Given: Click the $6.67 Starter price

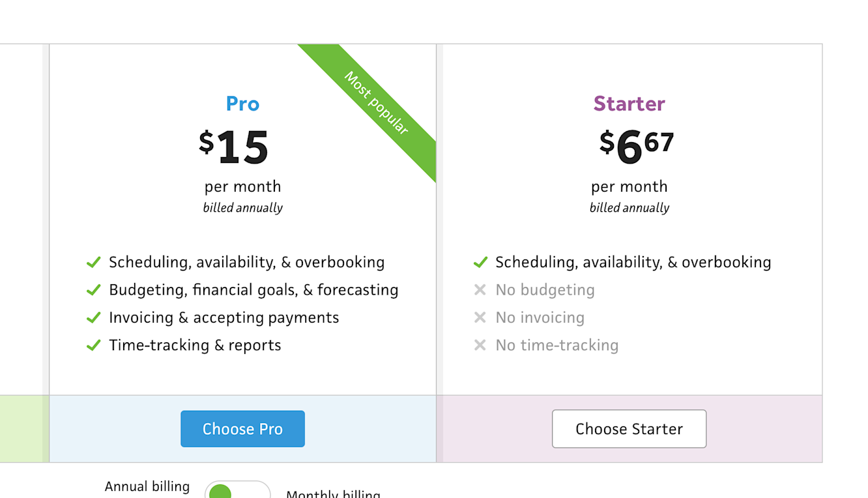Looking at the screenshot, I should (636, 145).
